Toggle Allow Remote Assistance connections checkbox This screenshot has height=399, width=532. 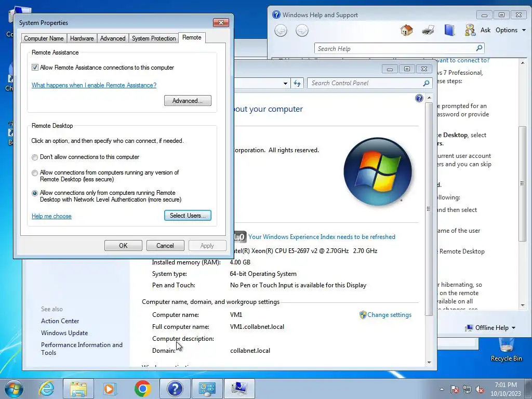[x=35, y=68]
